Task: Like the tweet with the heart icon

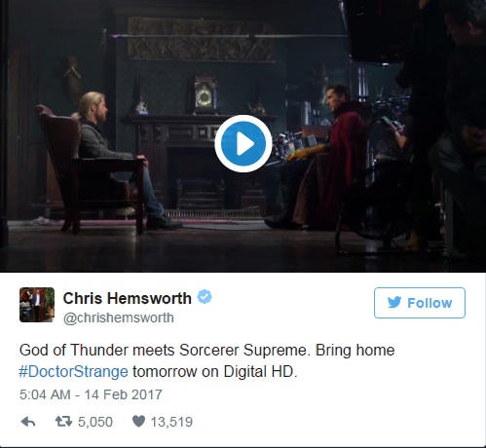Action: tap(138, 422)
